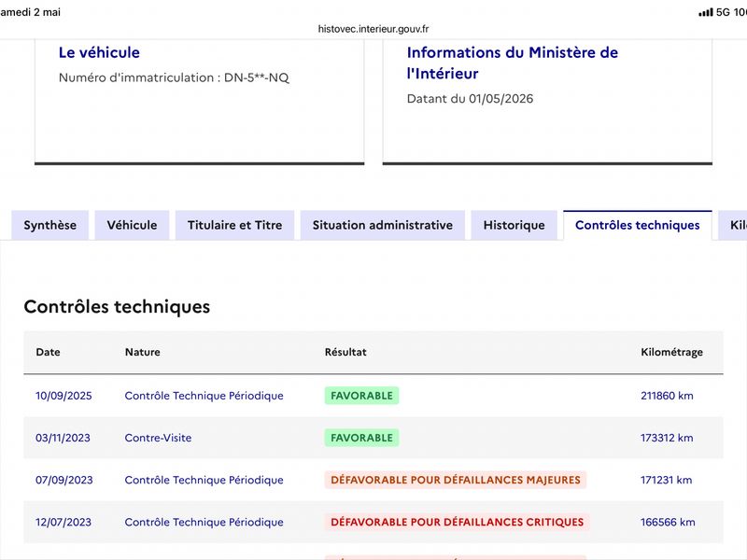Click the FAVORABLE badge for 10/09/2025

[x=361, y=396]
